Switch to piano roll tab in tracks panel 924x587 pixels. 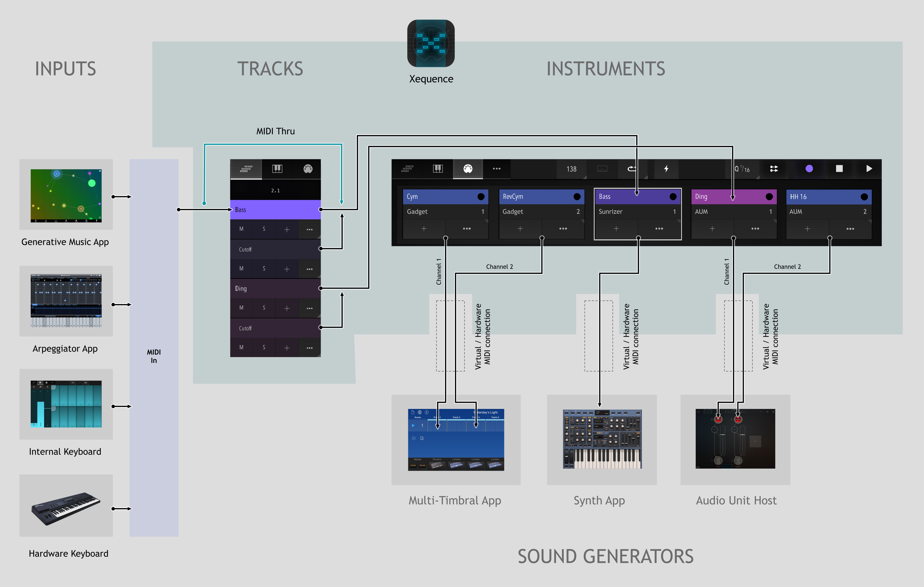click(277, 169)
